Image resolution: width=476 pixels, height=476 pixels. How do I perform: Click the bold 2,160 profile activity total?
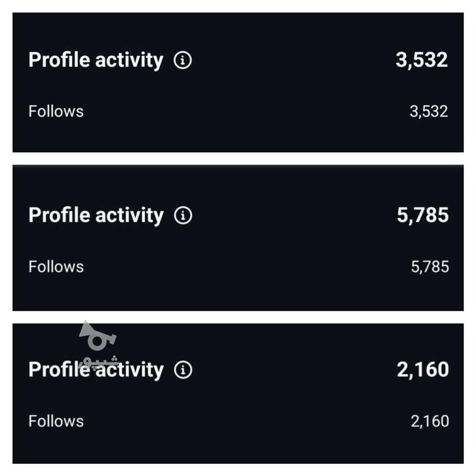click(422, 369)
